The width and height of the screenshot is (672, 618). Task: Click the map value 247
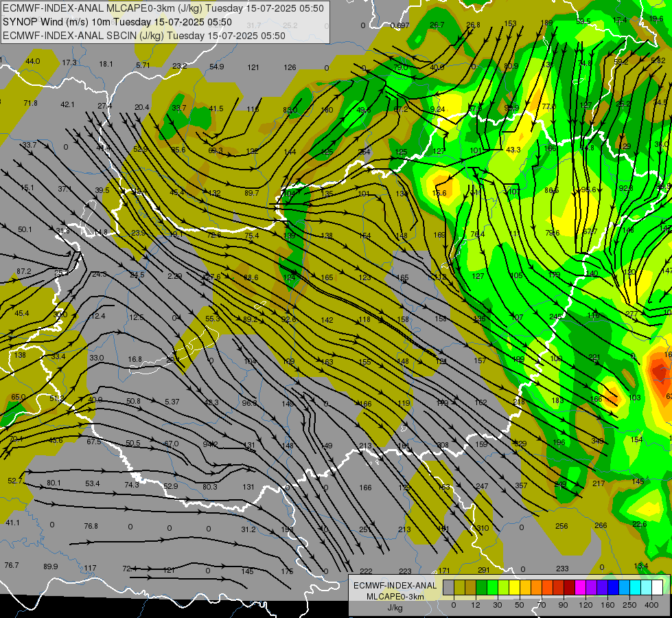pyautogui.click(x=482, y=486)
